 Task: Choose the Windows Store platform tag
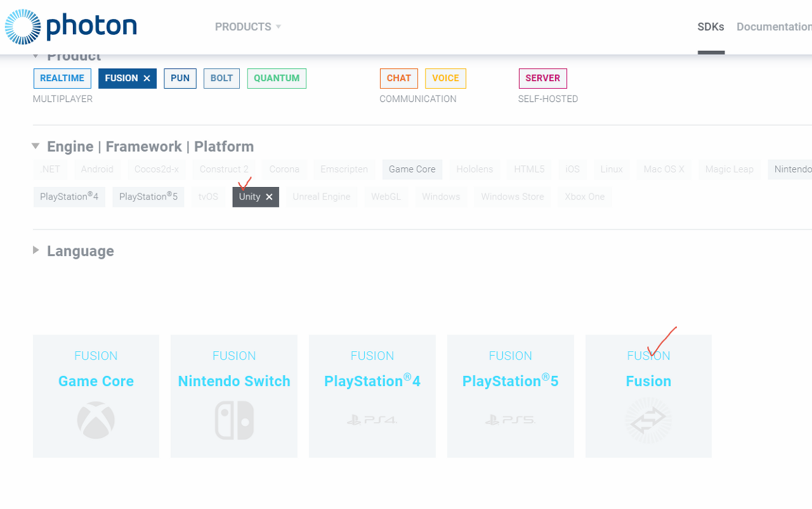(513, 197)
